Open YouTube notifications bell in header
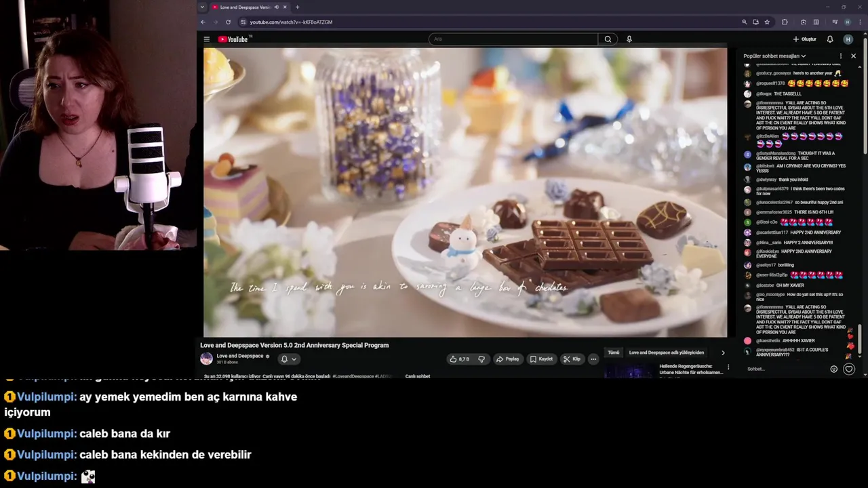 click(830, 39)
